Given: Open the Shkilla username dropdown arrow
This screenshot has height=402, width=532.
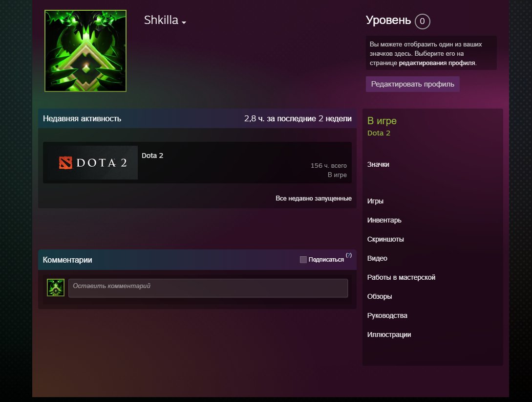Looking at the screenshot, I should click(184, 22).
